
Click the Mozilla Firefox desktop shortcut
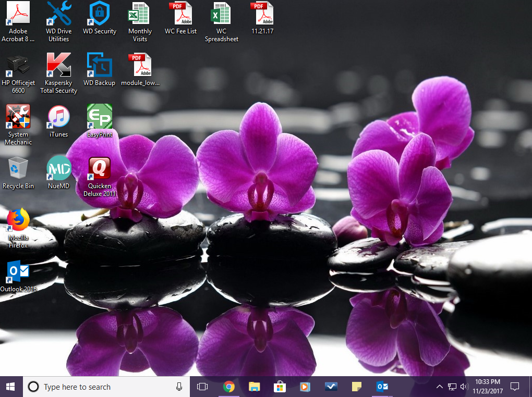point(18,228)
